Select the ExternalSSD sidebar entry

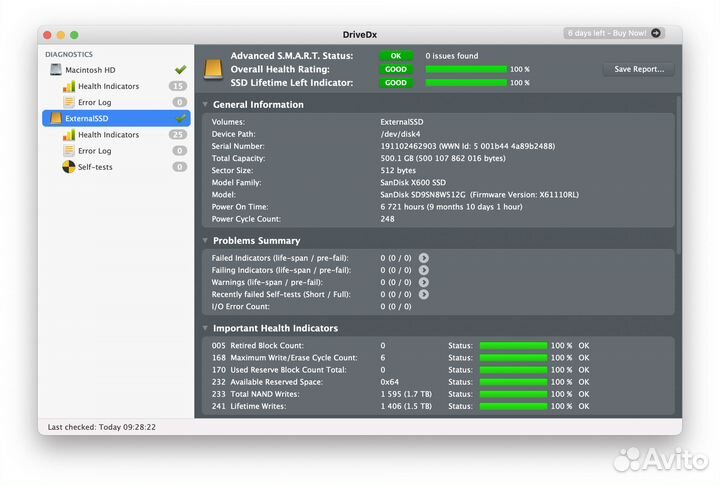pos(117,118)
